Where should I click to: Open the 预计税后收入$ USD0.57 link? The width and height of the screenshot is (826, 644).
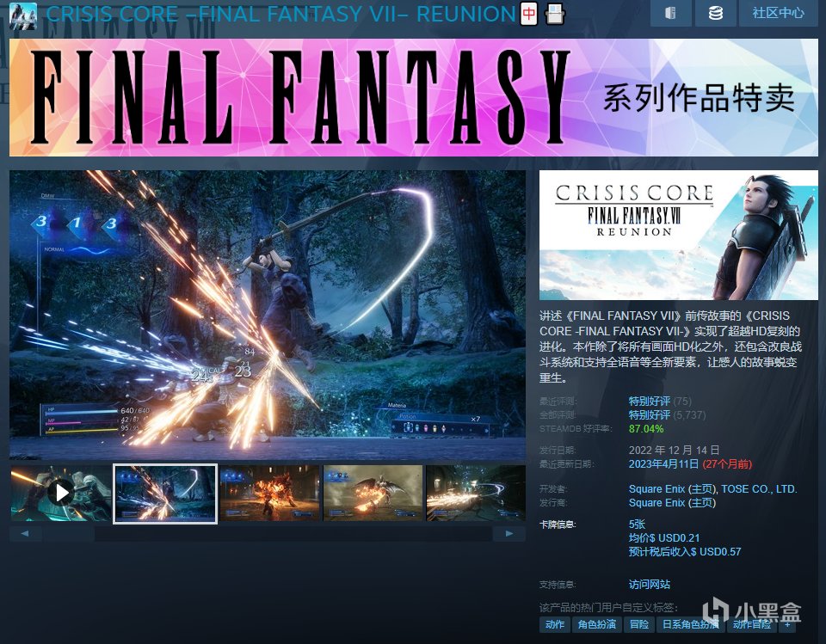click(x=685, y=551)
